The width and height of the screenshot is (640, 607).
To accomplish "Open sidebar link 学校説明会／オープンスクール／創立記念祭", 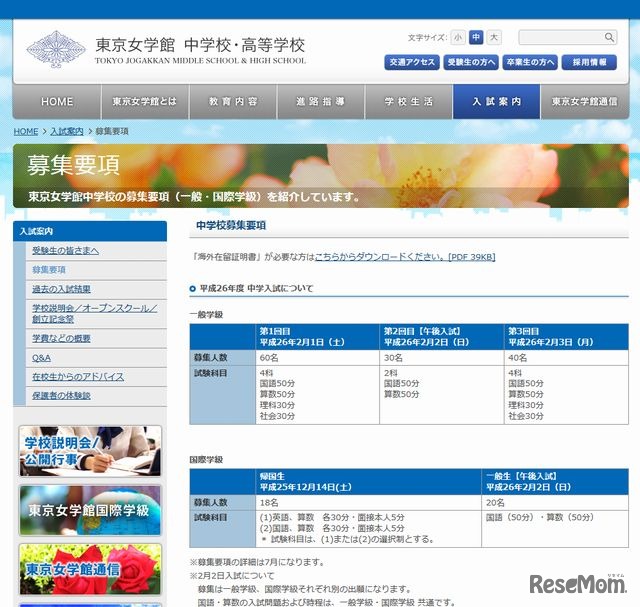I will point(95,314).
